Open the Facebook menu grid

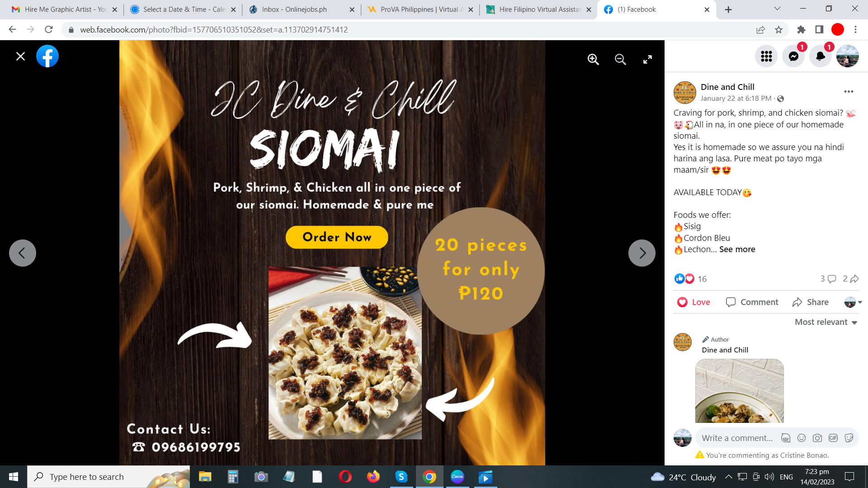(x=766, y=56)
